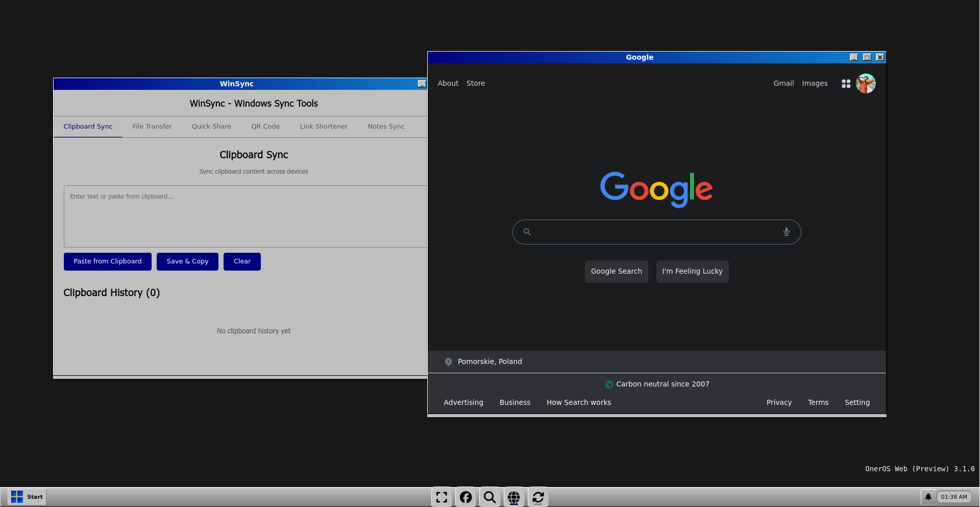Image resolution: width=980 pixels, height=507 pixels.
Task: Open the Setting footer link
Action: [857, 403]
